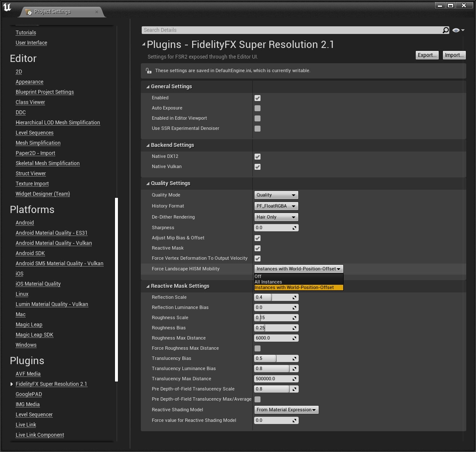Click the lock icon beside DefaultEngine.ini notice
Screen dimensions: 476x452
click(x=148, y=71)
